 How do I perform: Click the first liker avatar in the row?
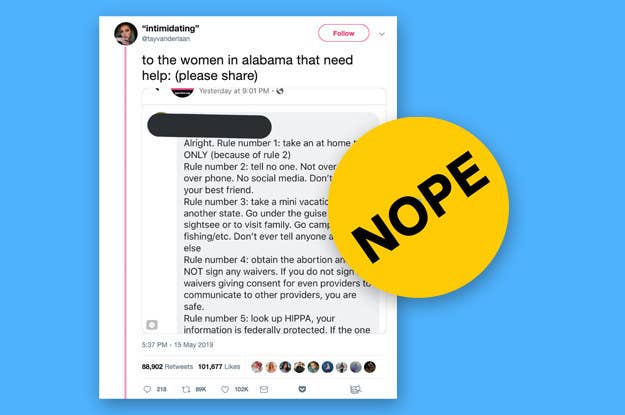pos(257,367)
